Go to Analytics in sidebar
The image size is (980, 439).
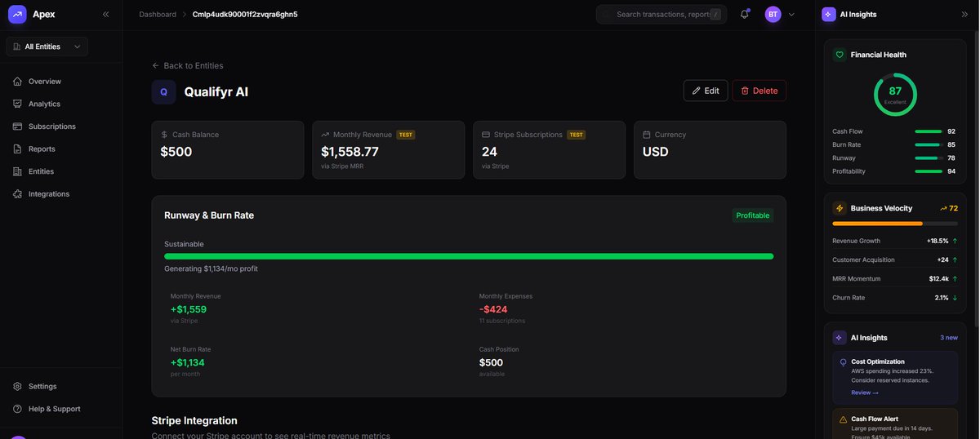pyautogui.click(x=61, y=104)
